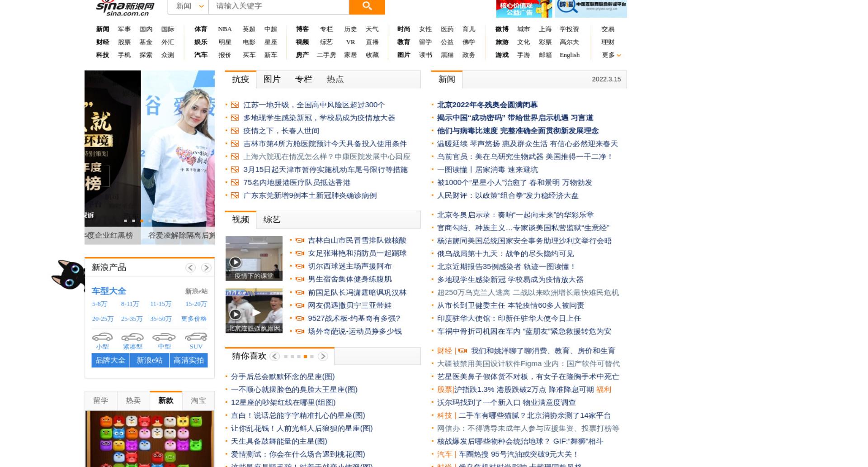The image size is (868, 467).
Task: Focus the keyword search input field
Action: (278, 6)
